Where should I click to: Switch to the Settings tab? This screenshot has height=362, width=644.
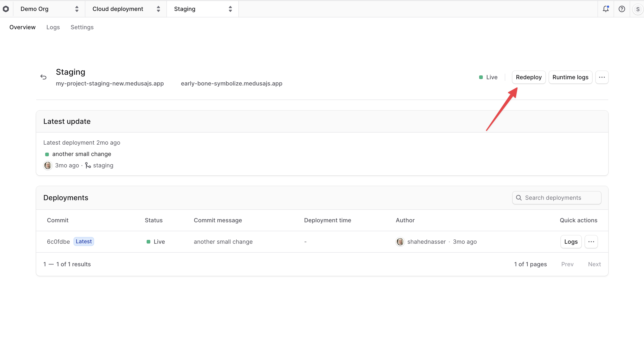tap(82, 27)
